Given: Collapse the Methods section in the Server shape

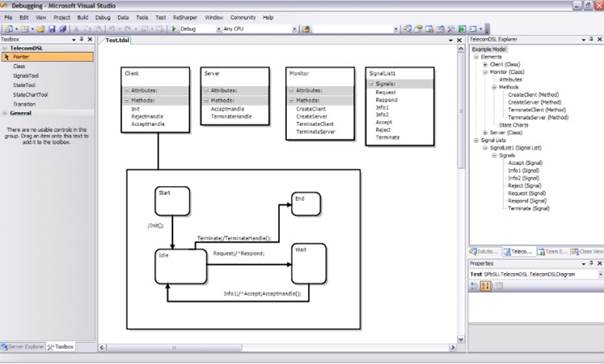Looking at the screenshot, I should [206, 101].
